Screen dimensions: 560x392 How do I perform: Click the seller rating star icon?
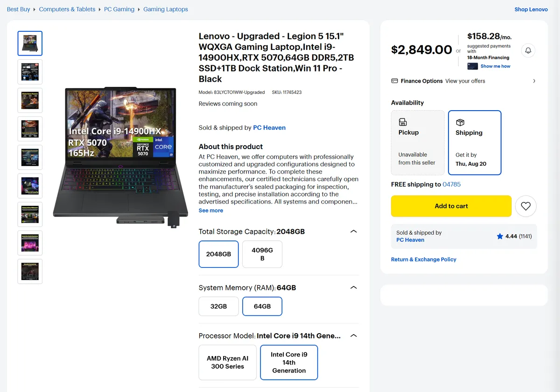(500, 236)
